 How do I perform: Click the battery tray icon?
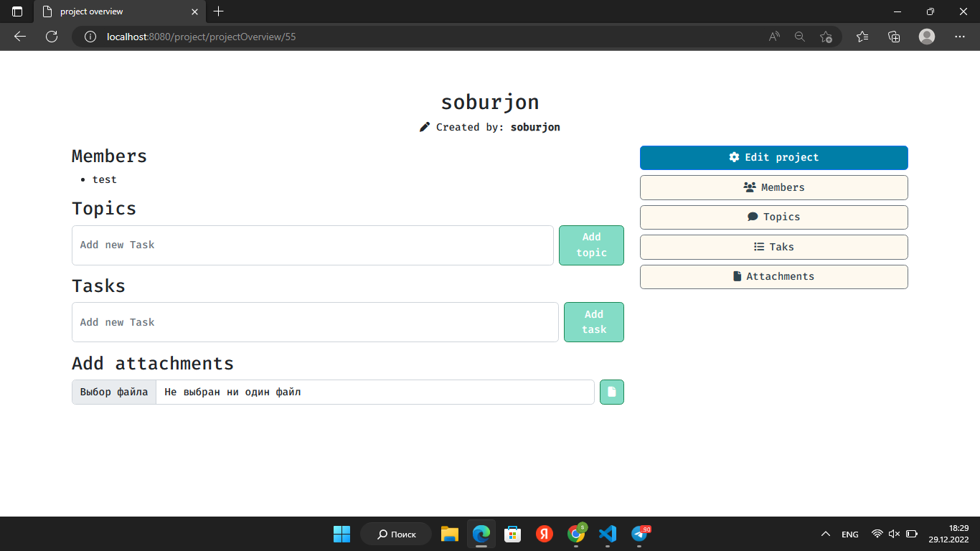coord(912,534)
